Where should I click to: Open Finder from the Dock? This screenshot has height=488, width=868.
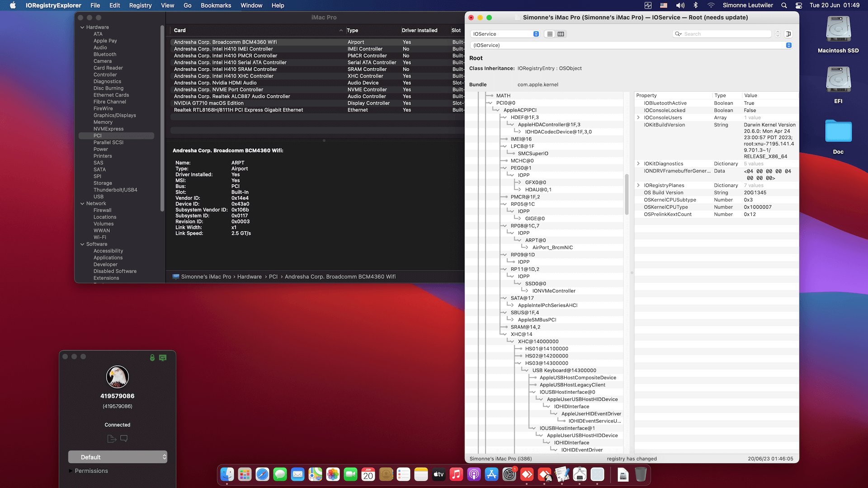tap(227, 474)
